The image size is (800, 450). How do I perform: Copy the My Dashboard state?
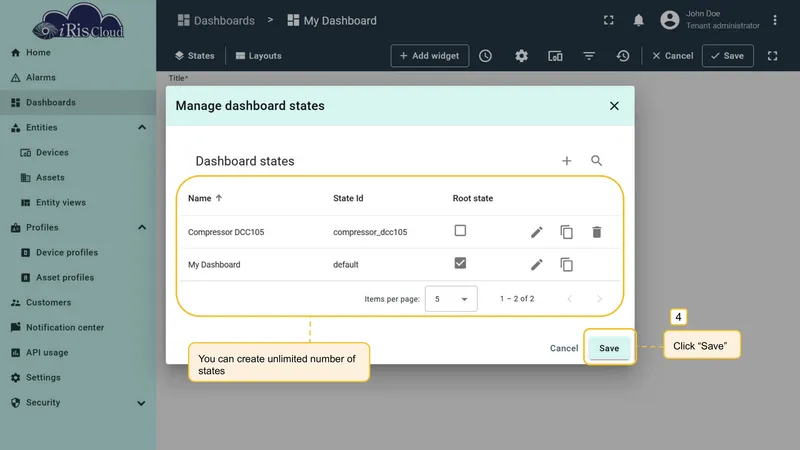[x=566, y=265]
